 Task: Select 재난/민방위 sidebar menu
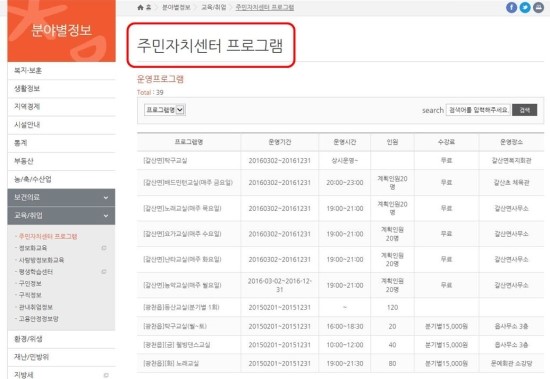(x=31, y=357)
